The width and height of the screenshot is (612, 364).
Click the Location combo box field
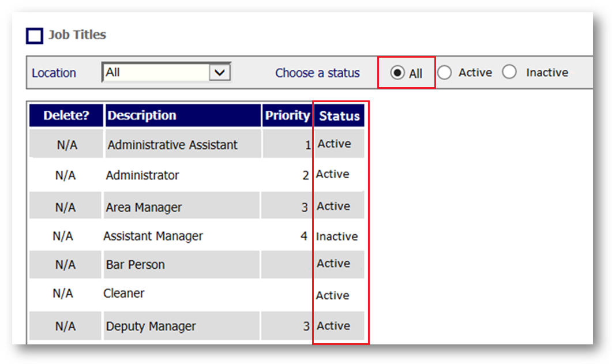click(156, 73)
